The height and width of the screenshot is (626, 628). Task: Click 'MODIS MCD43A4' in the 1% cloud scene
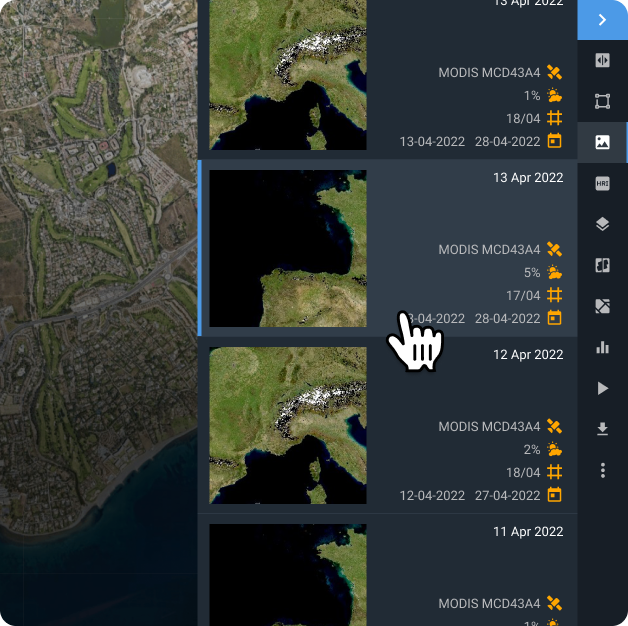tap(489, 72)
